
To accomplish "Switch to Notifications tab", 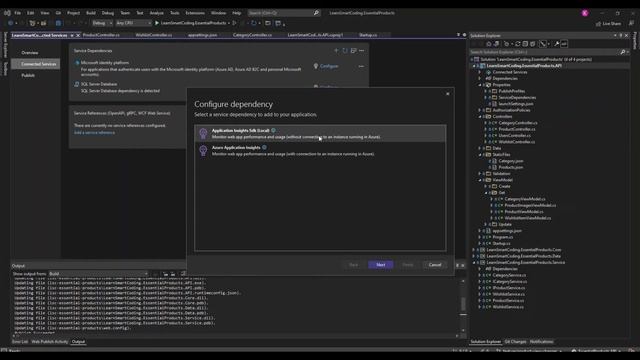I will point(541,342).
